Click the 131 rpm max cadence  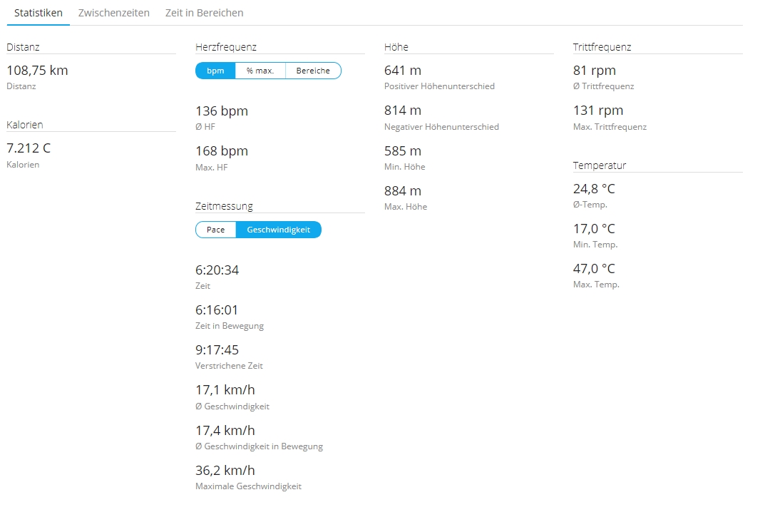(x=598, y=111)
